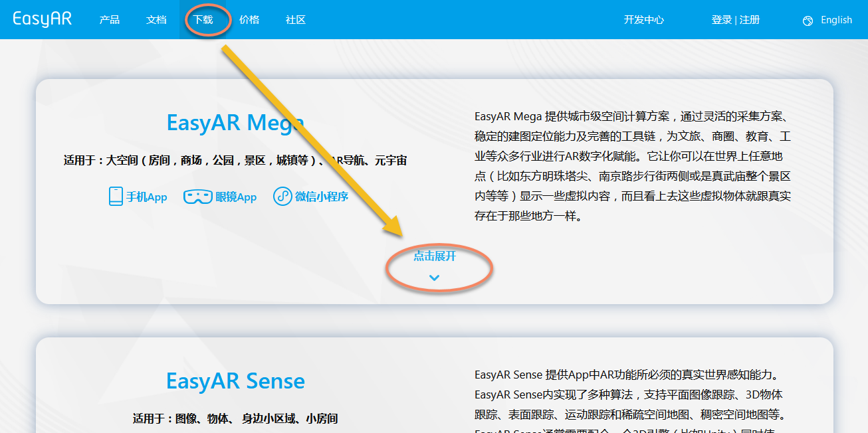This screenshot has height=433, width=868.
Task: Switch language to English
Action: click(836, 20)
